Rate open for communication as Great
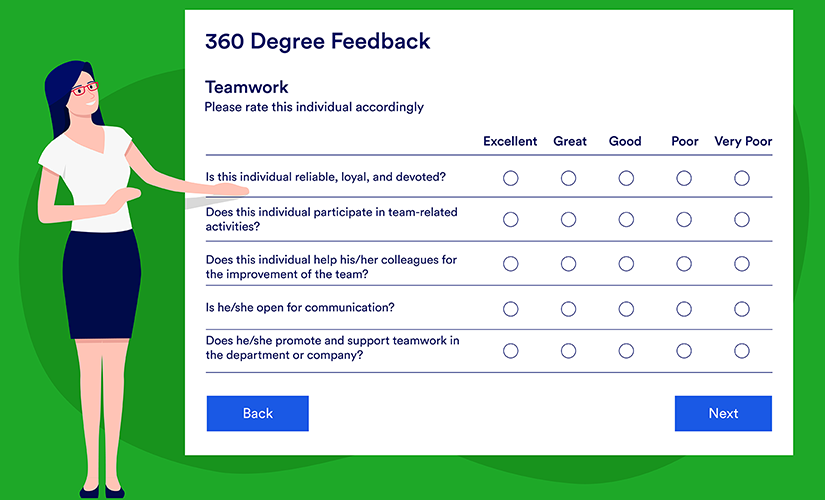This screenshot has width=825, height=500. point(569,309)
